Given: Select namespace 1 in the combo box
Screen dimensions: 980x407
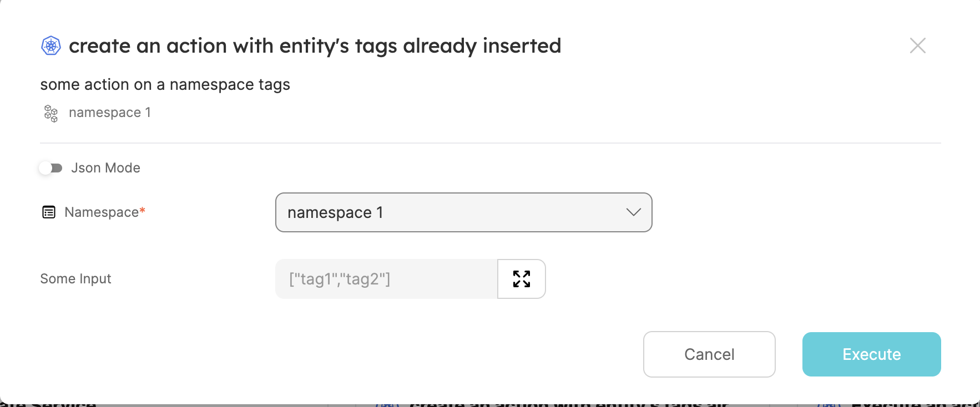Looking at the screenshot, I should click(463, 212).
